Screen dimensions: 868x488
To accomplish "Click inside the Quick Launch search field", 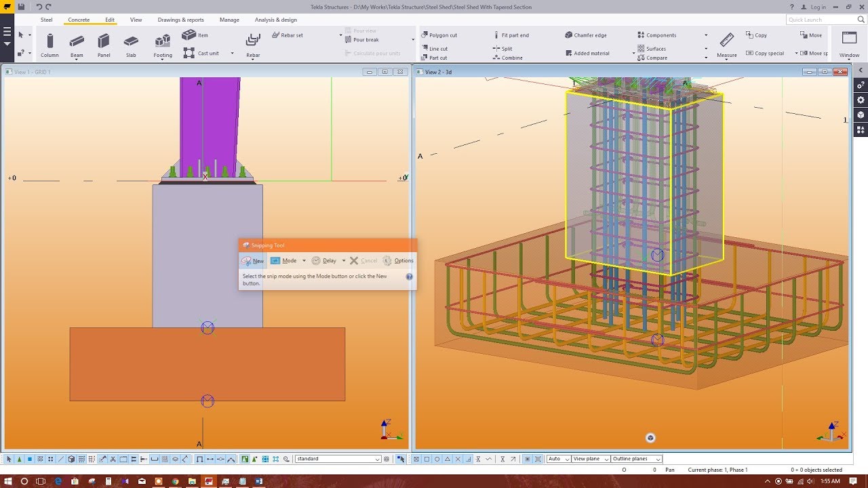I will pyautogui.click(x=821, y=20).
